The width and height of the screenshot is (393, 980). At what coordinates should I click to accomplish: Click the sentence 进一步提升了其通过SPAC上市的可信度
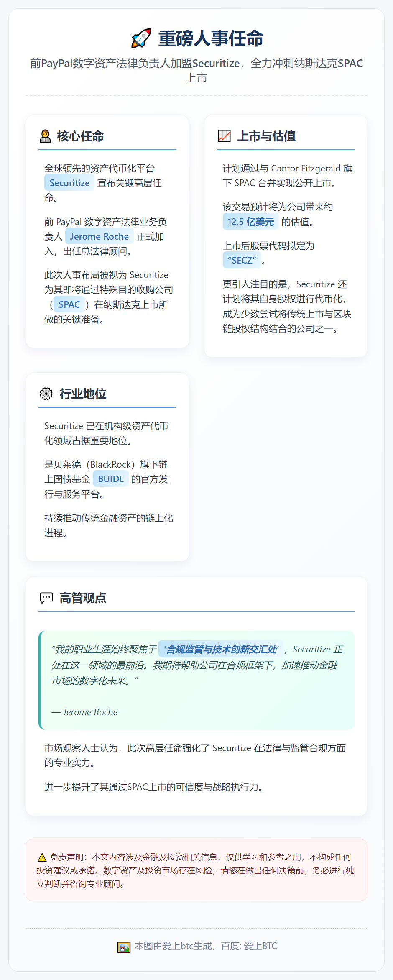[155, 787]
